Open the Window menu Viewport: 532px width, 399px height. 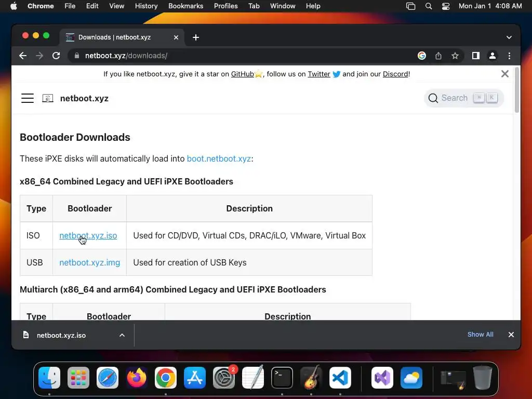click(x=283, y=6)
